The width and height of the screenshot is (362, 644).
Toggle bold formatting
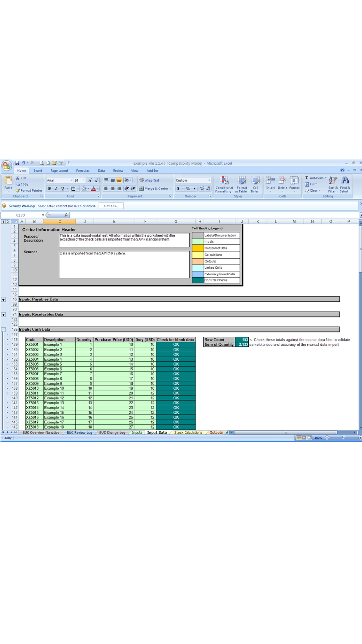point(50,189)
